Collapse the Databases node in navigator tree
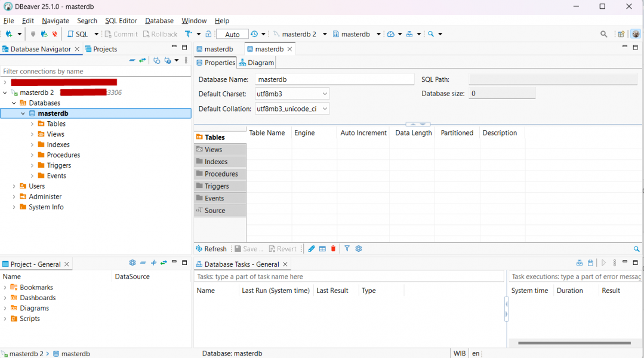The height and width of the screenshot is (358, 644). pos(14,103)
